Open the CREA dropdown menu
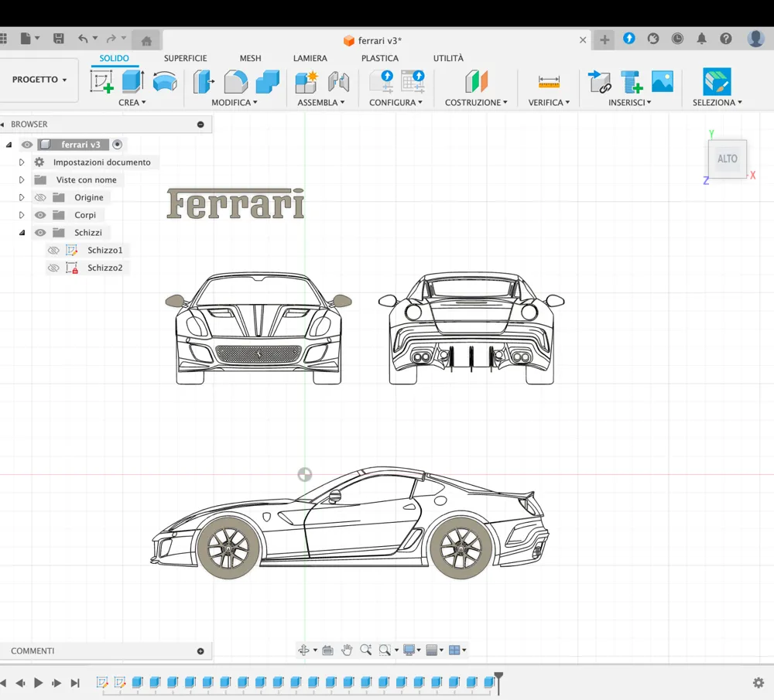The height and width of the screenshot is (700, 774). pos(132,103)
